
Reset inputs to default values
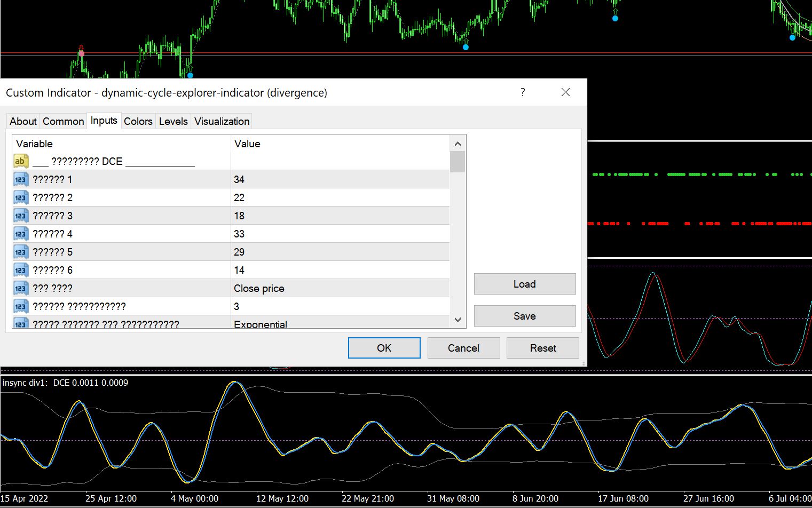click(542, 348)
